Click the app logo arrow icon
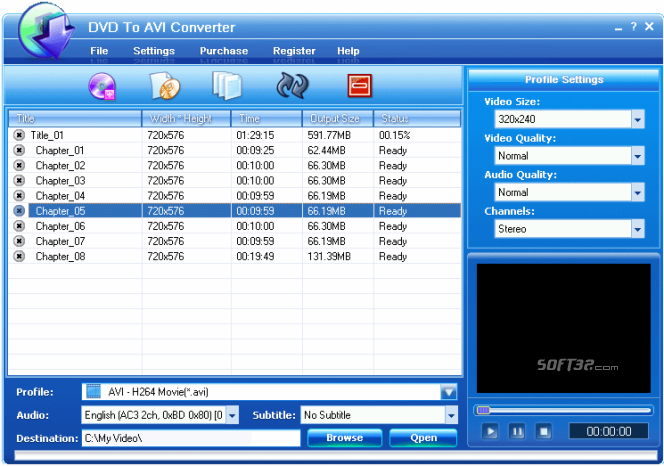The height and width of the screenshot is (466, 664). pyautogui.click(x=46, y=32)
